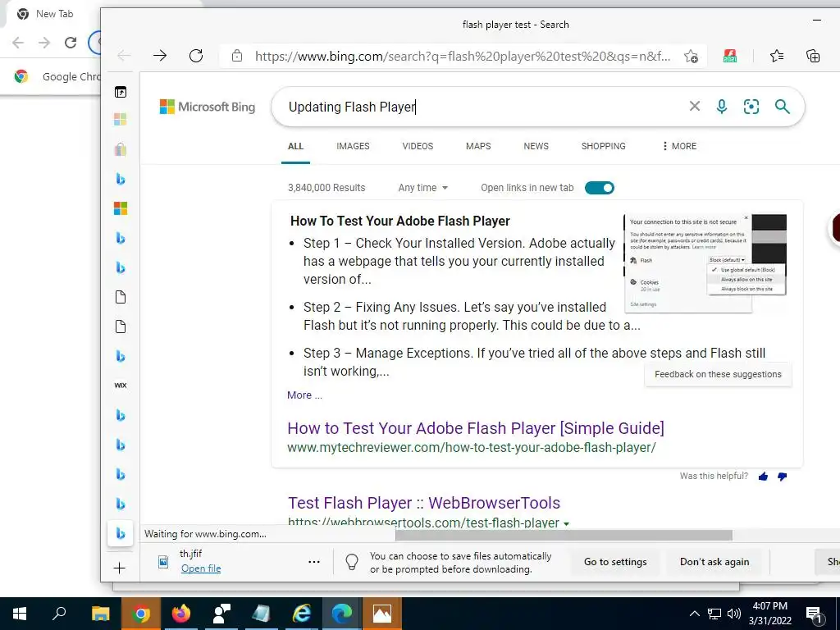Switch to the Microsoft logo vertical tab
This screenshot has height=630, width=840.
(121, 208)
